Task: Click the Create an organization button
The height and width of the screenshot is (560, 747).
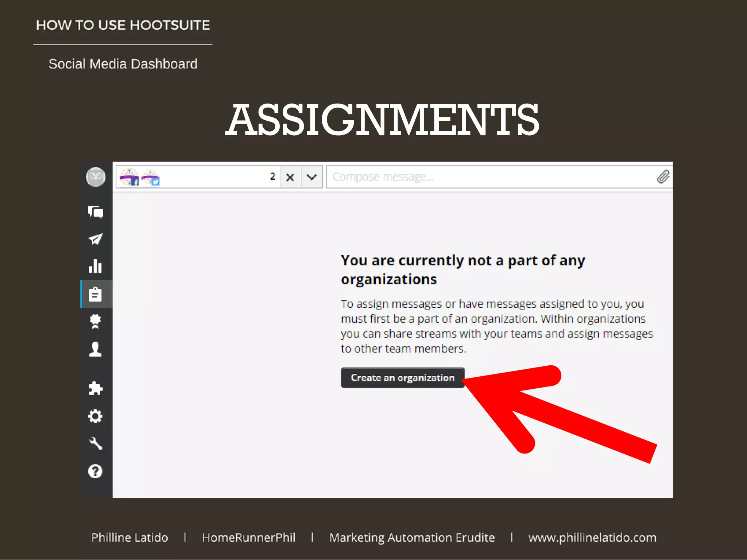Action: coord(403,378)
